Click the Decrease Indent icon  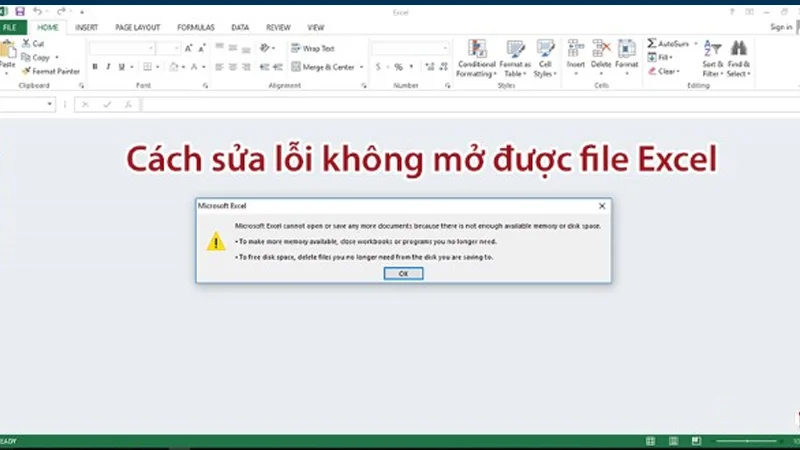pos(264,67)
